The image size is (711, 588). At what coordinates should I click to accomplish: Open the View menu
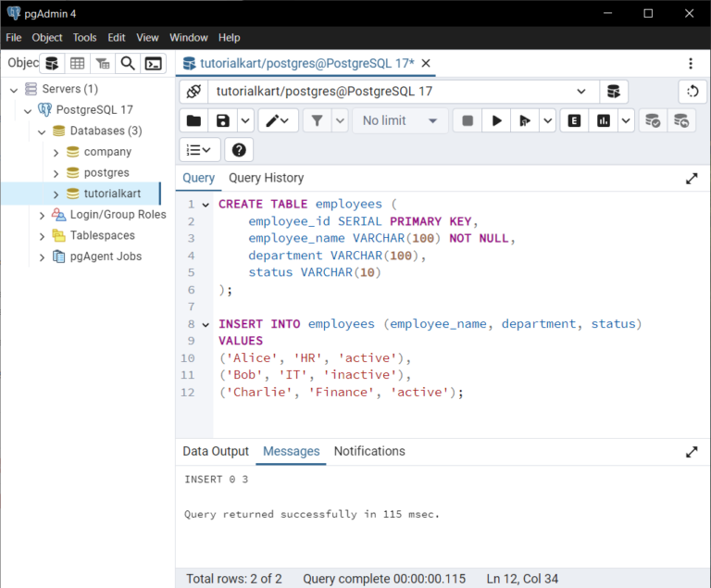coord(148,38)
